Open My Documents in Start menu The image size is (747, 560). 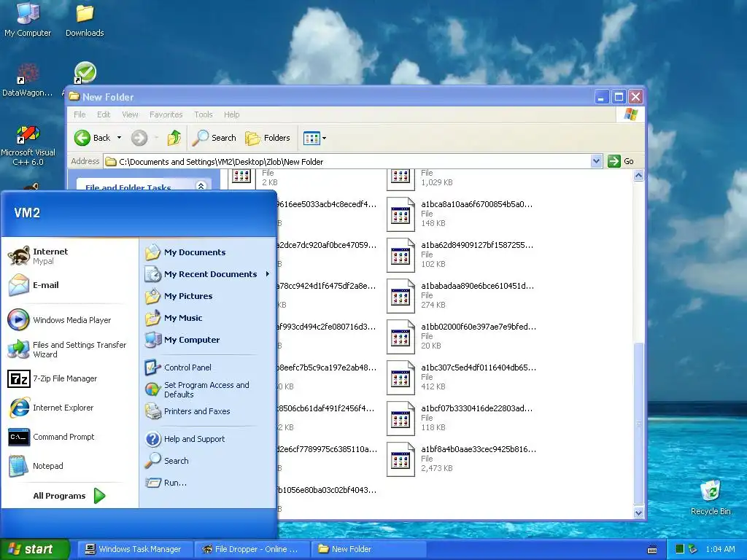[206, 252]
